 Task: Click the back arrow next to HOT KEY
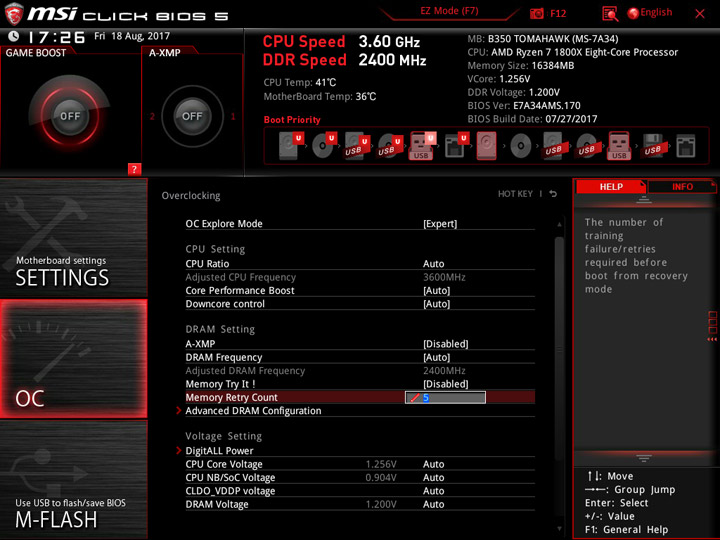click(553, 194)
